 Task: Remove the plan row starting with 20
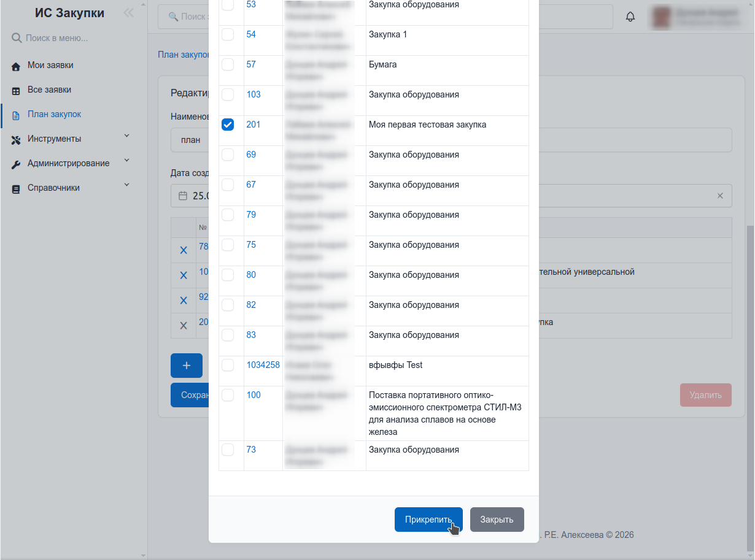click(183, 326)
